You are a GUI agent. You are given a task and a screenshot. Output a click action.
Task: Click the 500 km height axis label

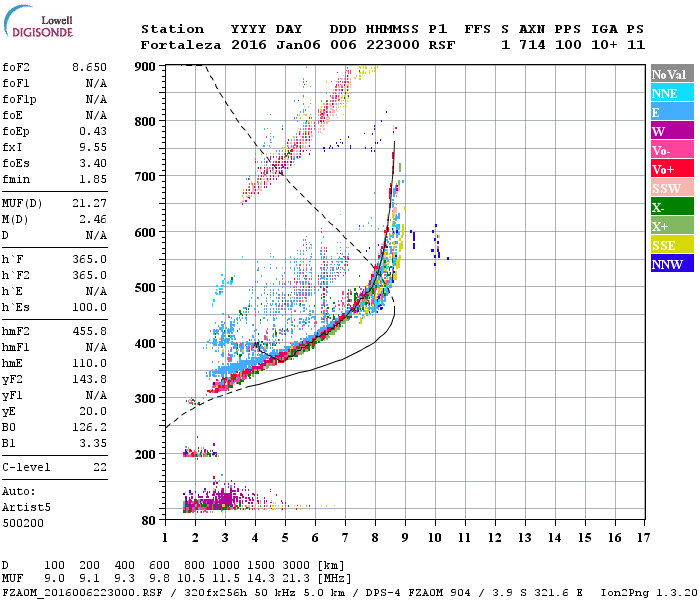[x=145, y=288]
